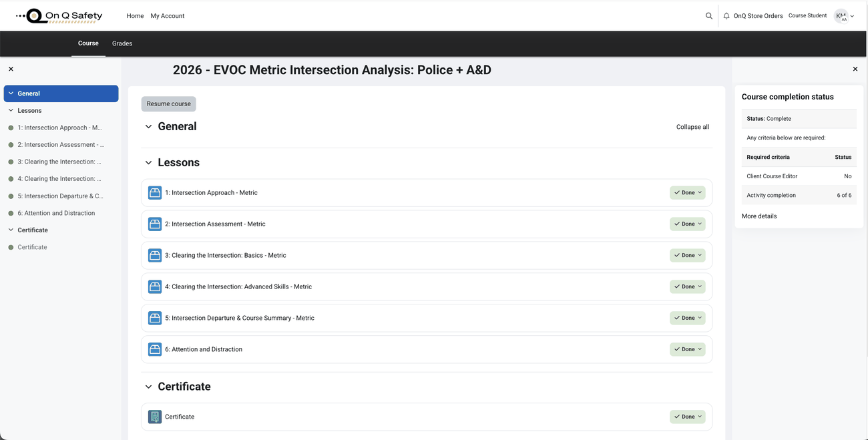The width and height of the screenshot is (868, 440).
Task: Click the Activity completion criteria row
Action: (x=799, y=196)
